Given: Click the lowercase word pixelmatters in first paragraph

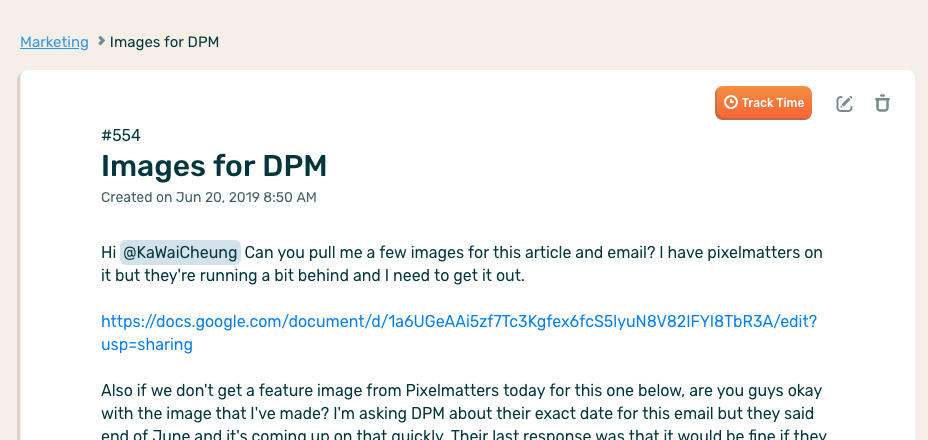Looking at the screenshot, I should click(x=756, y=252).
